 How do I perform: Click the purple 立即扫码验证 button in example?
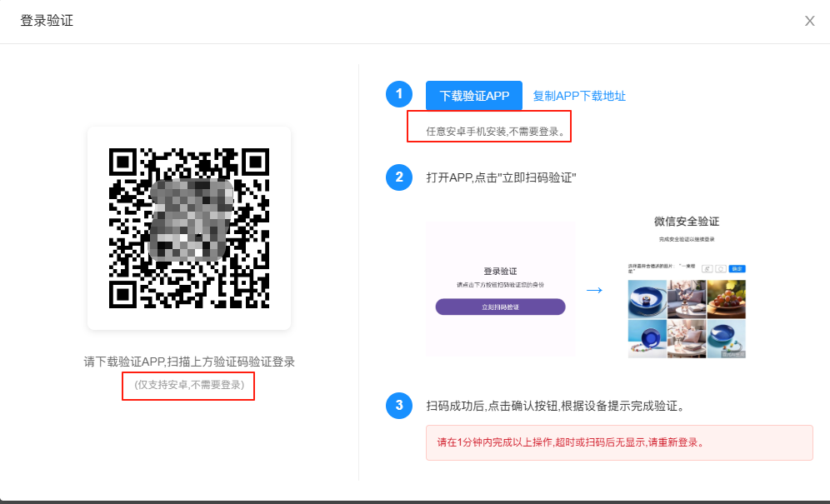[x=500, y=307]
